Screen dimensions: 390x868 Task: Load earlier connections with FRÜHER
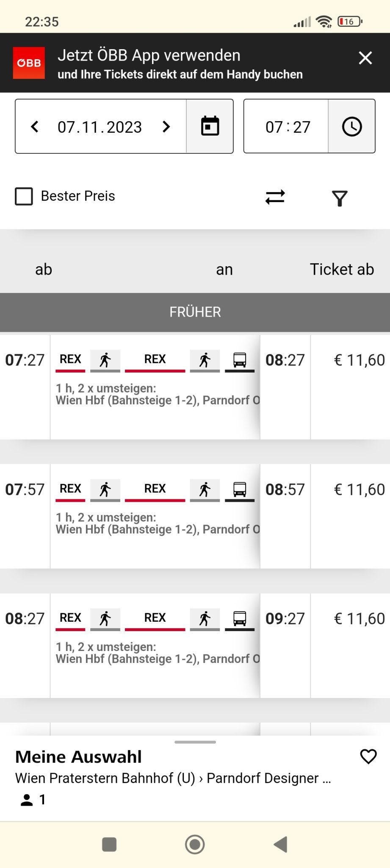tap(195, 312)
